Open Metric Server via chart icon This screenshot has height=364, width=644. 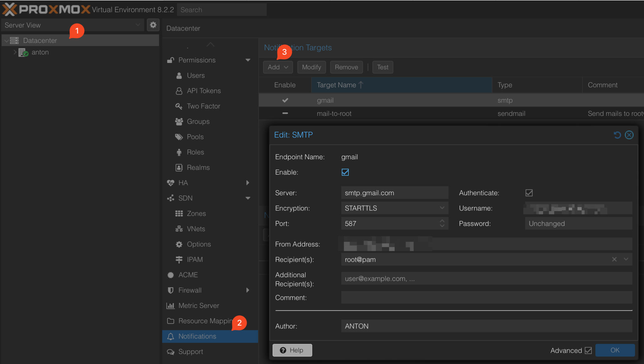170,305
